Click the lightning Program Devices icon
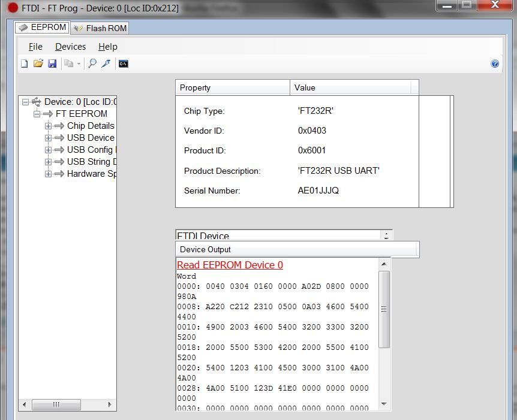Viewport: 517px width, 420px height. 106,64
